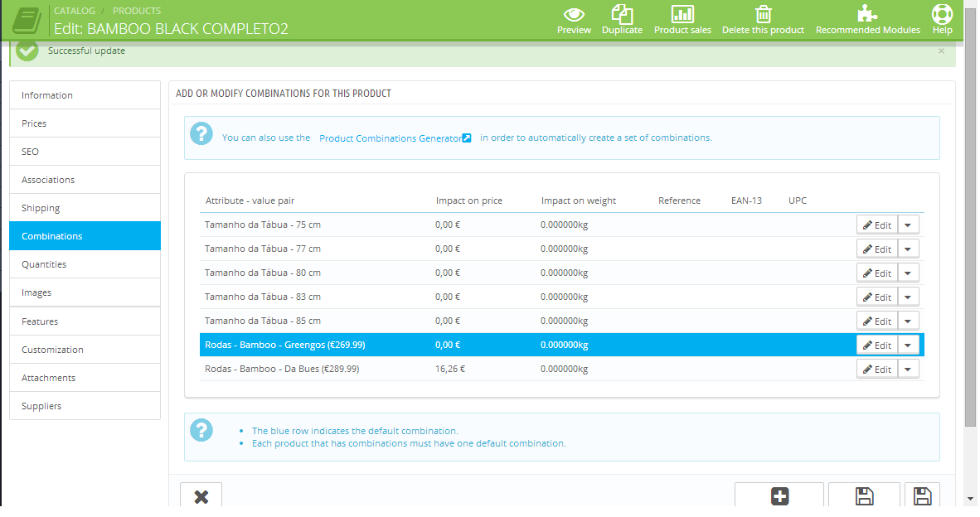Open dropdown arrow for Tamanho 85 cm row
This screenshot has width=980, height=517.
[x=908, y=321]
